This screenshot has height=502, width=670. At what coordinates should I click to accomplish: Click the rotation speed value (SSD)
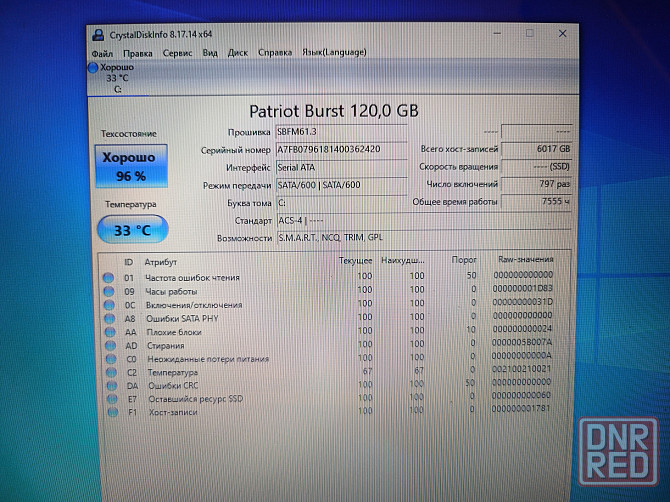(x=536, y=166)
